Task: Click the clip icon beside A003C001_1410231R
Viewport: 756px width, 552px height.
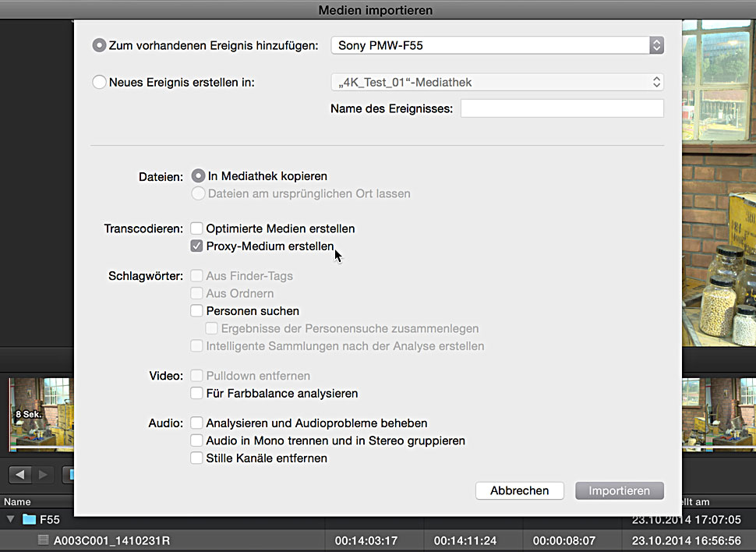Action: tap(44, 540)
